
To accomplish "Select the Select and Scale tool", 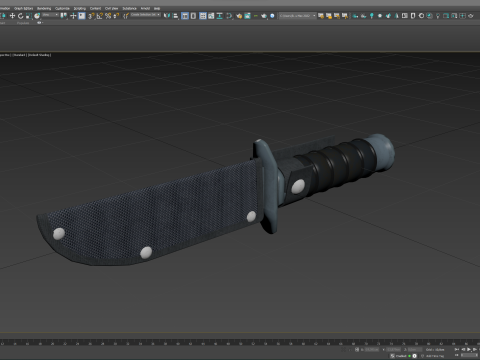I will point(29,16).
